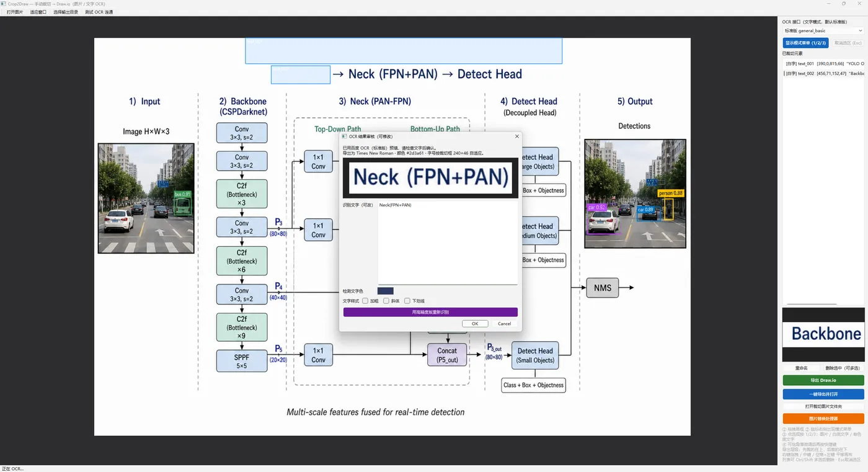
Task: Click the green 导出 Draw.io button
Action: [823, 380]
